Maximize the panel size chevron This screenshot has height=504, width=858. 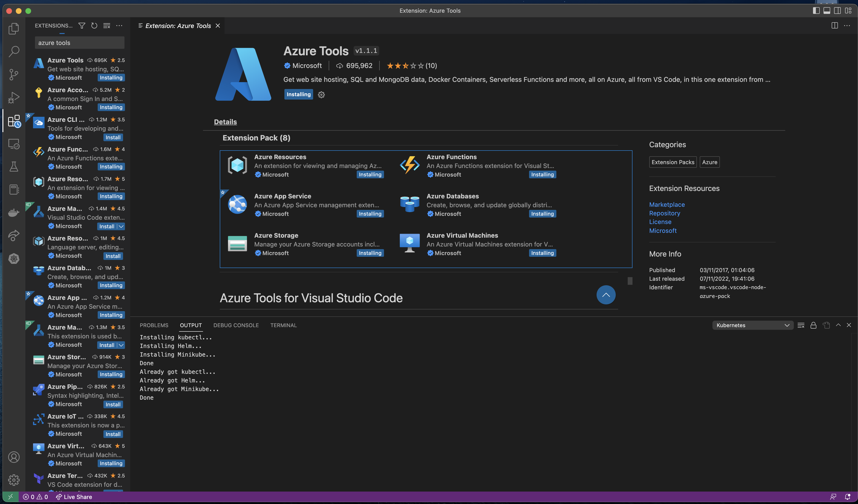[838, 325]
